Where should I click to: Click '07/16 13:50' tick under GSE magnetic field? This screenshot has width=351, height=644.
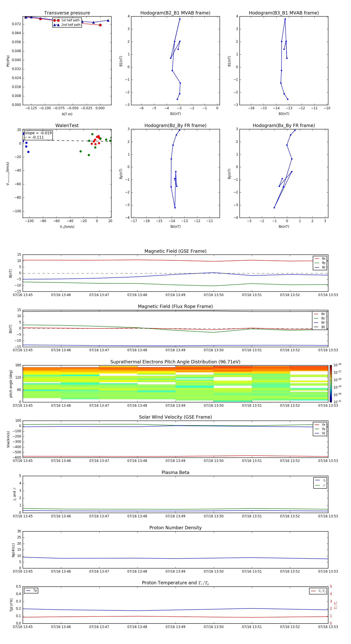click(214, 295)
